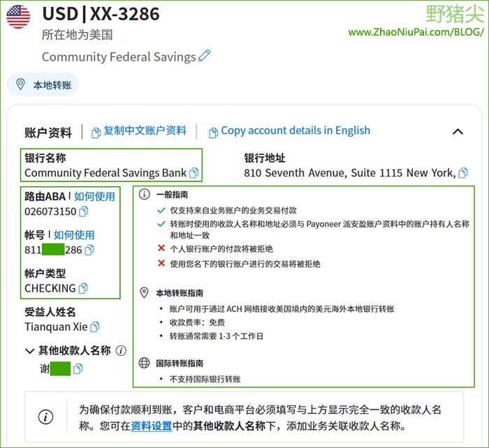Copy the account number ending 286
The height and width of the screenshot is (448, 489).
(89, 250)
